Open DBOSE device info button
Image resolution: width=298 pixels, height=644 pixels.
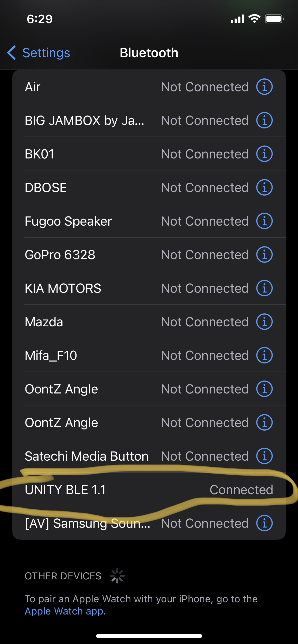click(264, 187)
